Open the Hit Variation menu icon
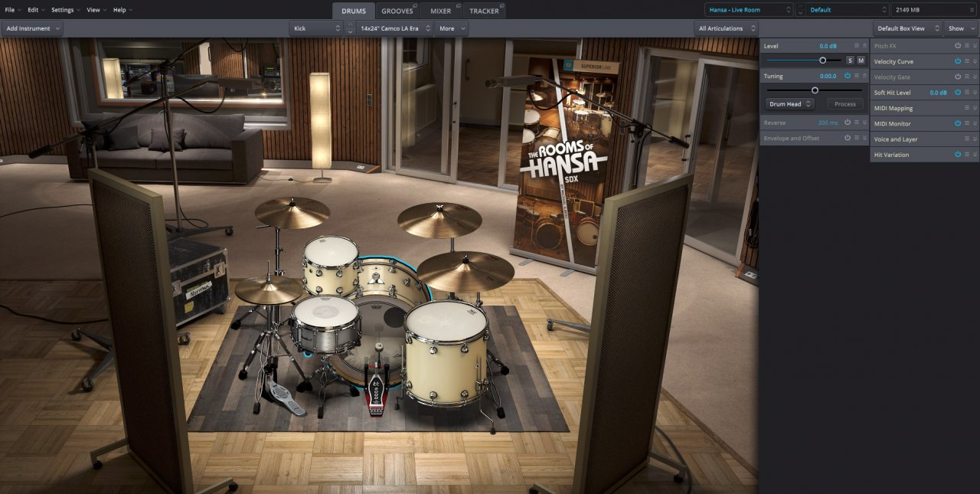 967,155
